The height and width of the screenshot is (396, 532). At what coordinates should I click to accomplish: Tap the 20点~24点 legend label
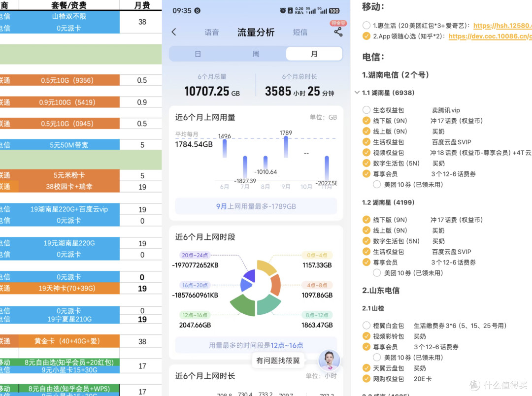click(x=195, y=255)
